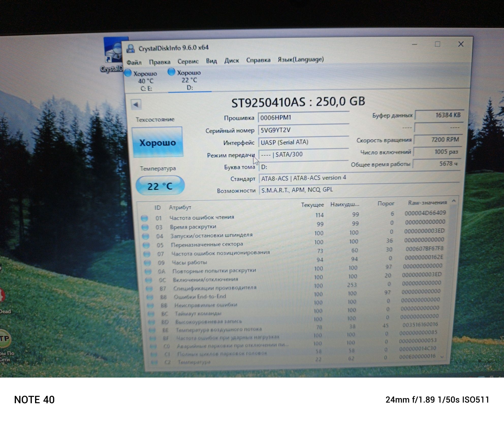Click the Стандарт field ATA8-ACS
504x422 pixels.
[359, 178]
